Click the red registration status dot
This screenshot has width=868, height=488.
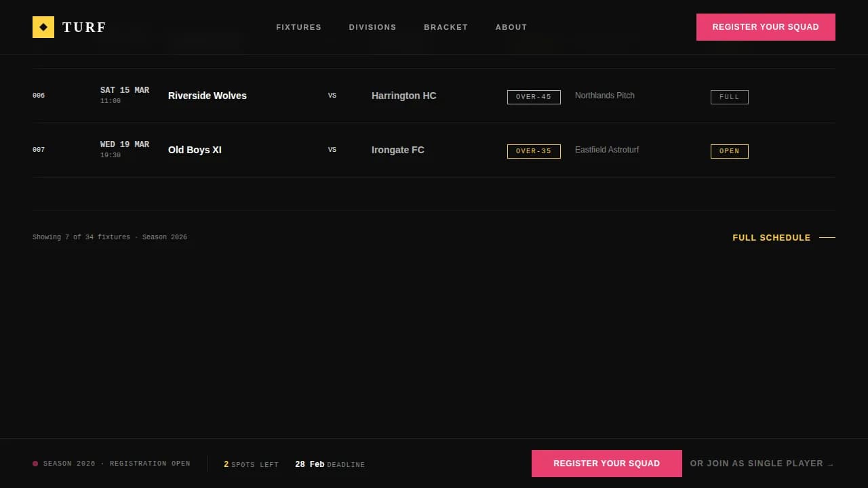tap(35, 464)
